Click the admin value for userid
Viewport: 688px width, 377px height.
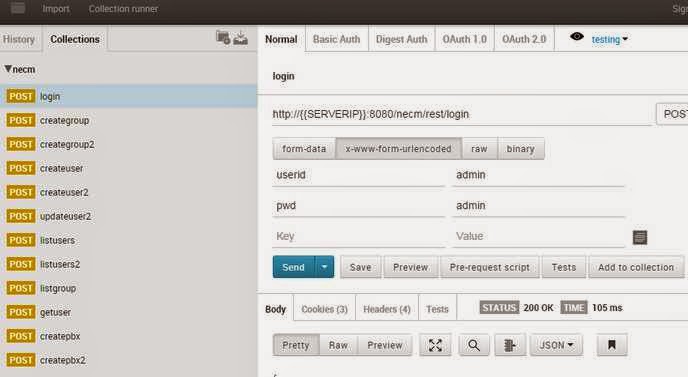pyautogui.click(x=538, y=175)
